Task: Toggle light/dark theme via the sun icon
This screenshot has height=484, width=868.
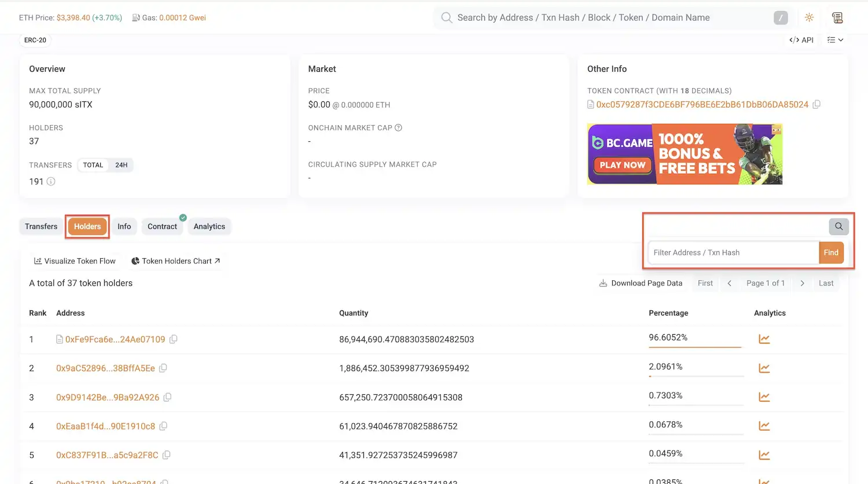Action: pos(809,17)
